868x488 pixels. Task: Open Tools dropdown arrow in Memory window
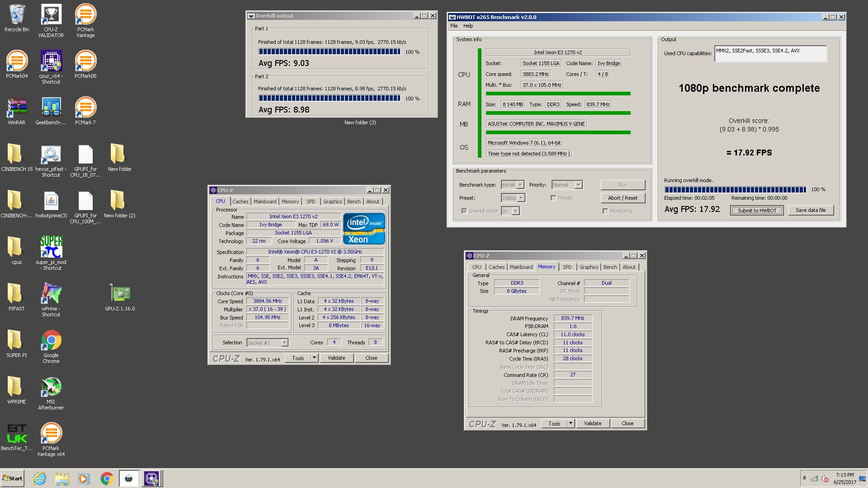click(571, 423)
